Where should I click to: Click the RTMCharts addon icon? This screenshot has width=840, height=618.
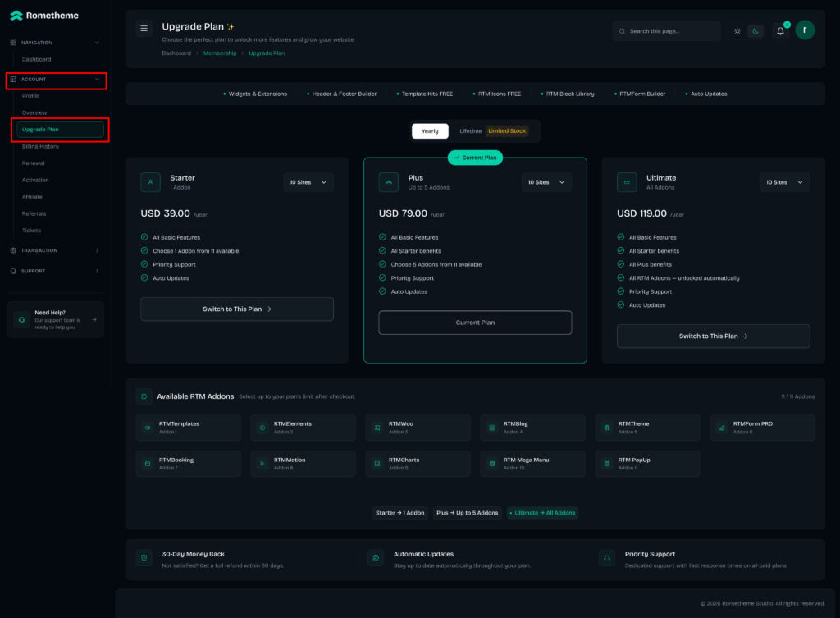[377, 464]
